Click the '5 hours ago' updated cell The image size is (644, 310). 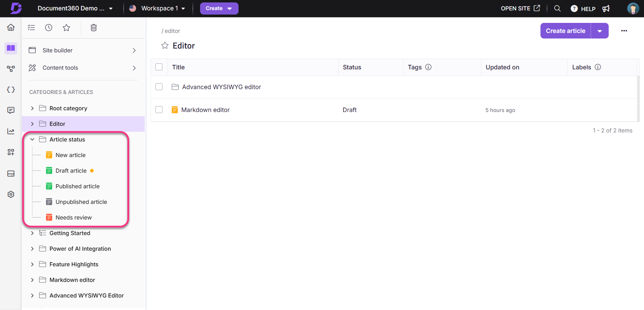point(500,110)
